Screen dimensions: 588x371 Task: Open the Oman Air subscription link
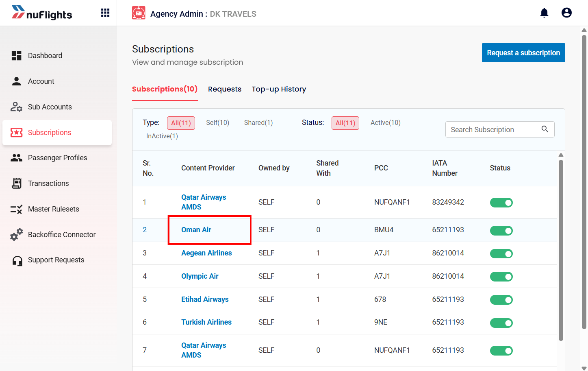196,230
